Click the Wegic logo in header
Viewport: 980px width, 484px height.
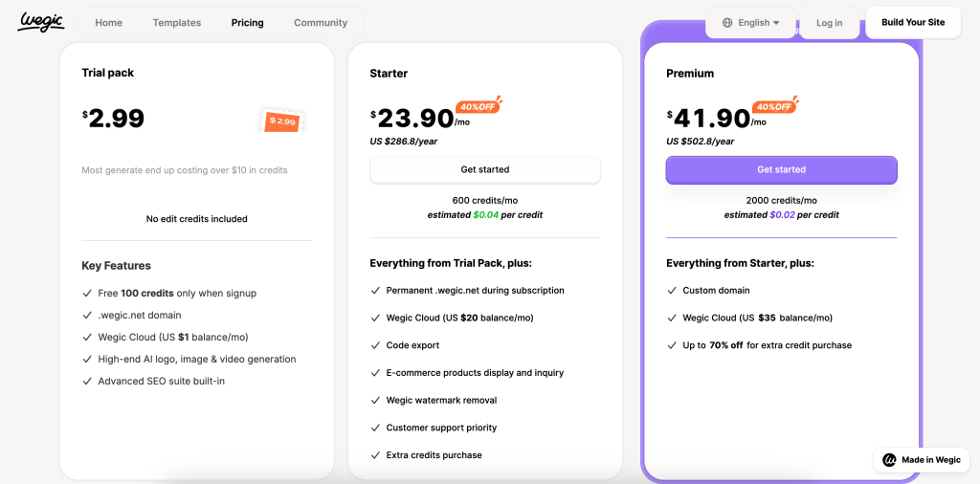[40, 22]
